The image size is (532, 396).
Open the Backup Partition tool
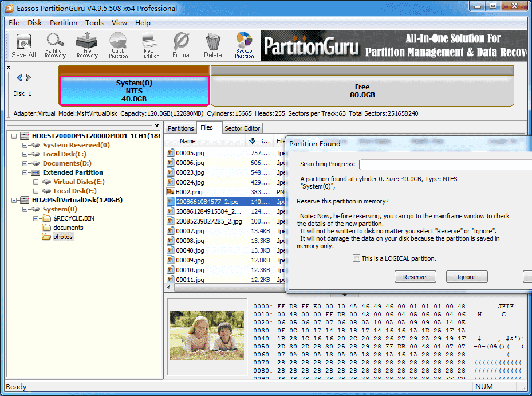[x=245, y=45]
